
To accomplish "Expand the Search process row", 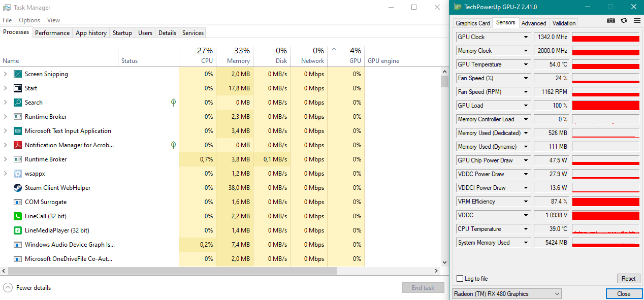I will (x=6, y=103).
